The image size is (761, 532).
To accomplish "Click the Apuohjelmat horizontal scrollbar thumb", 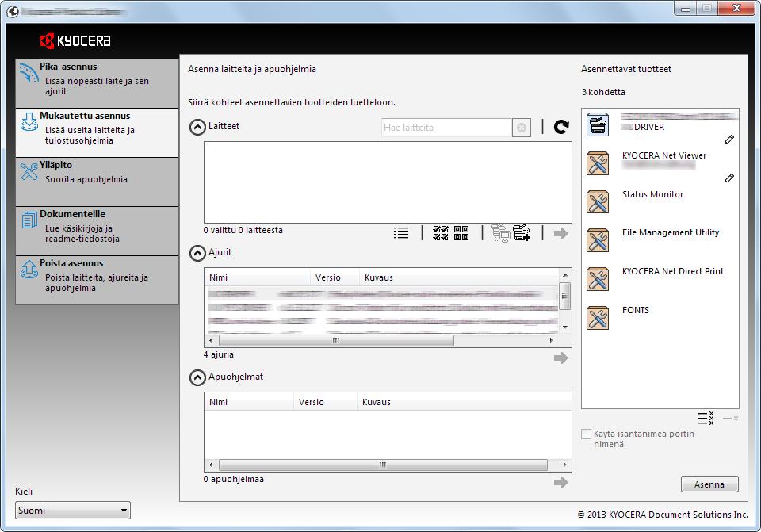I will point(383,465).
